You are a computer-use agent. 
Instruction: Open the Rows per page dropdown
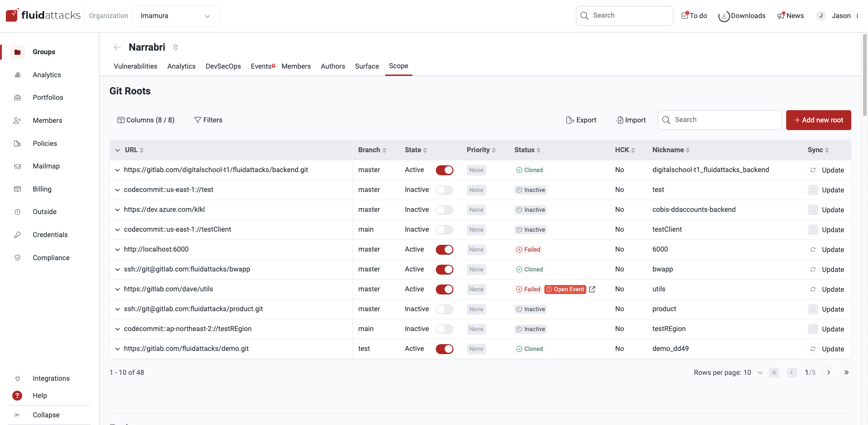point(760,373)
